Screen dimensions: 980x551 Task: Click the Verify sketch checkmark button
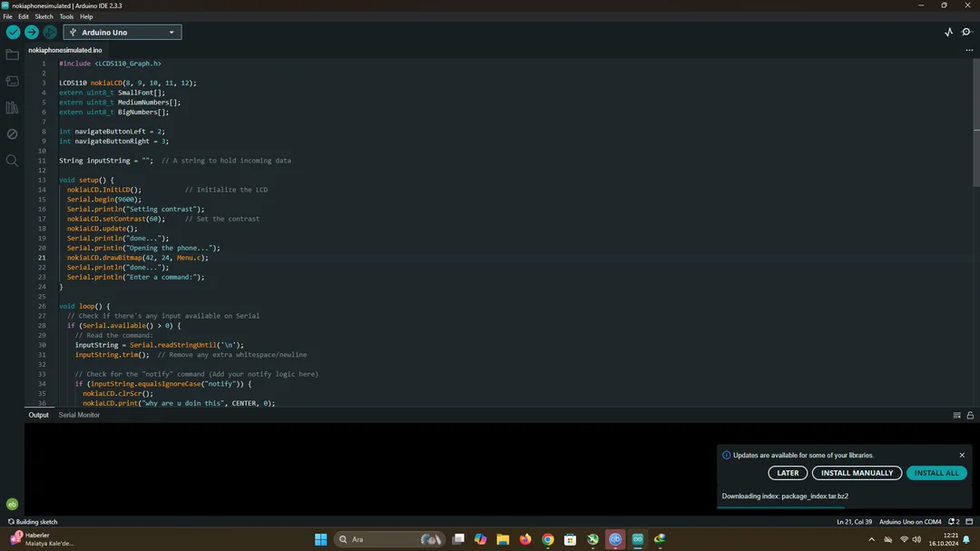(x=13, y=32)
